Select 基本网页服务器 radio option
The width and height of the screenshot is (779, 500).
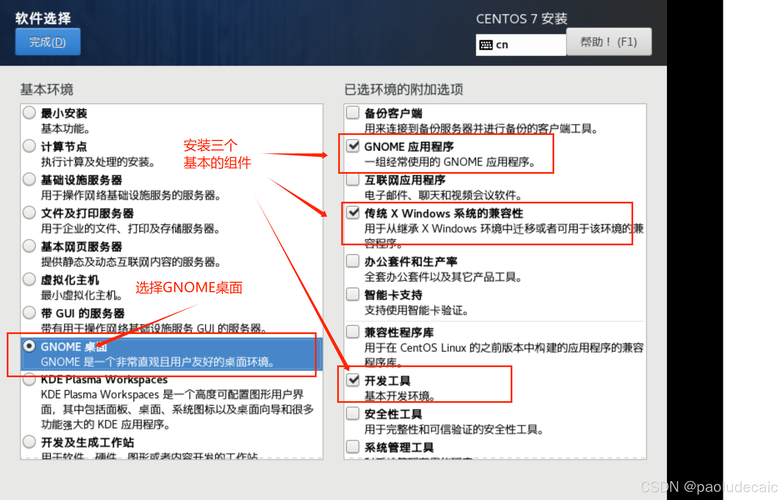pos(29,246)
